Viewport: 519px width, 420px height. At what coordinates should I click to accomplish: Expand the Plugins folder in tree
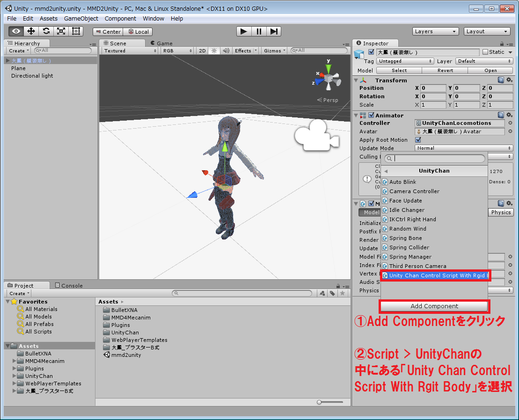14,369
